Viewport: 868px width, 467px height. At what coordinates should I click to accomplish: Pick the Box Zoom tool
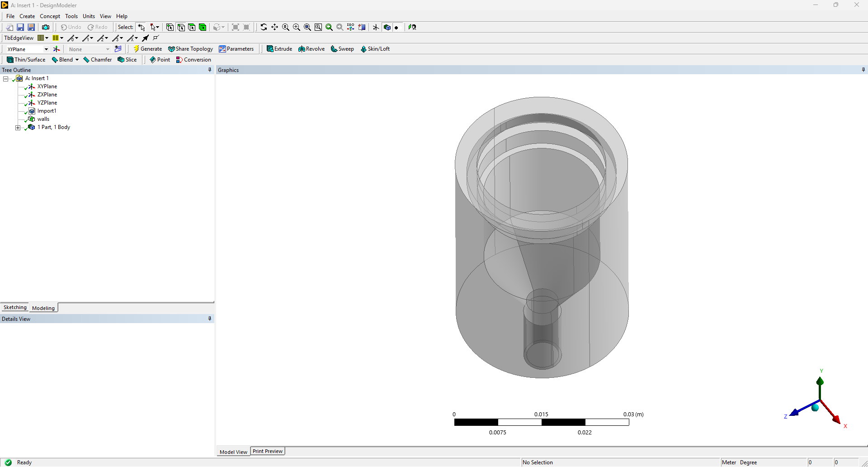(x=297, y=27)
